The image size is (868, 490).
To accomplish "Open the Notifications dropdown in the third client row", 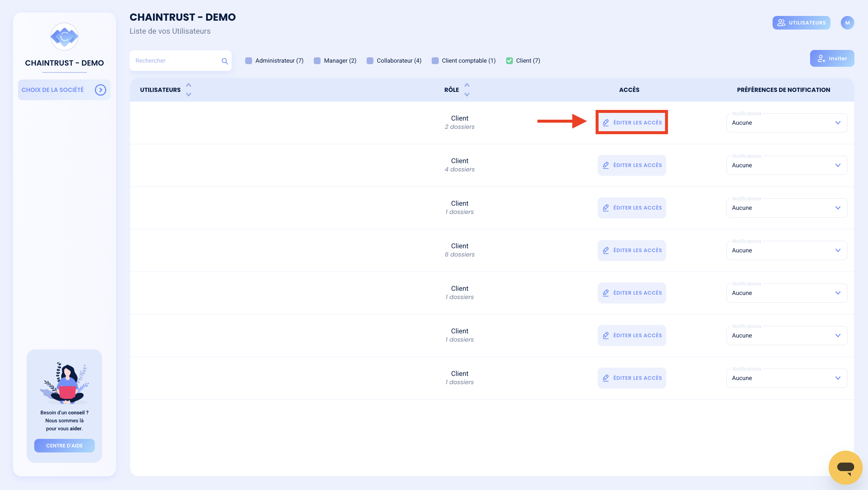I will 787,208.
